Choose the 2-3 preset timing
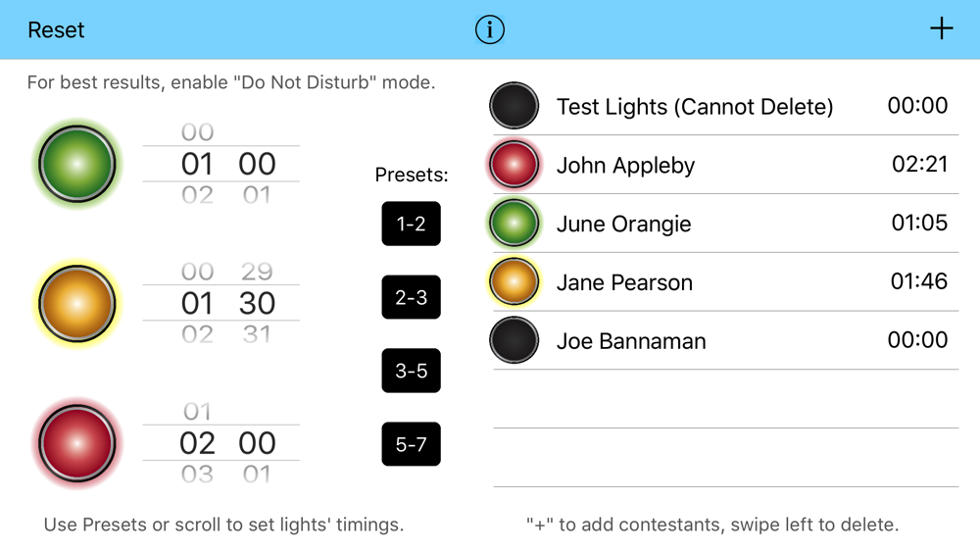The height and width of the screenshot is (552, 980). (x=411, y=297)
